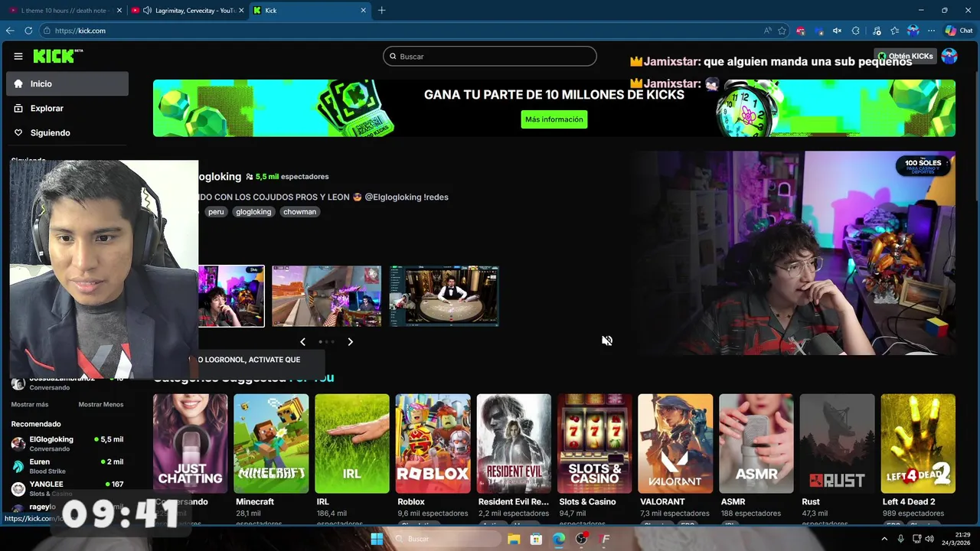Open Edge settings three-dots menu

click(931, 31)
